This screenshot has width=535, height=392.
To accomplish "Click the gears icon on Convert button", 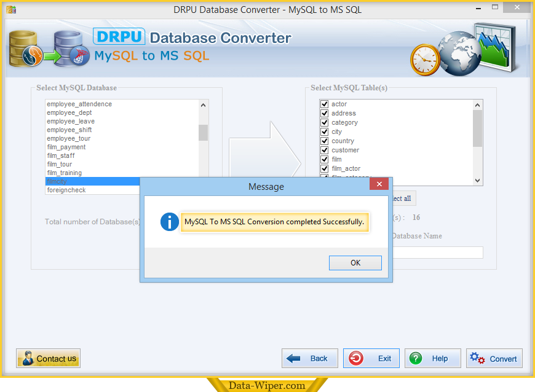I will pos(477,358).
